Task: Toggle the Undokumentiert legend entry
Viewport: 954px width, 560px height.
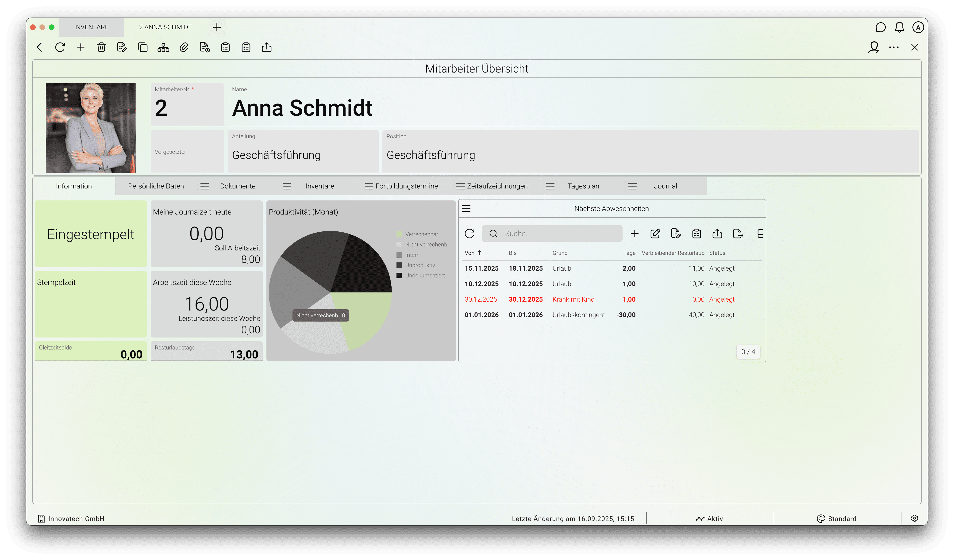Action: coord(424,276)
